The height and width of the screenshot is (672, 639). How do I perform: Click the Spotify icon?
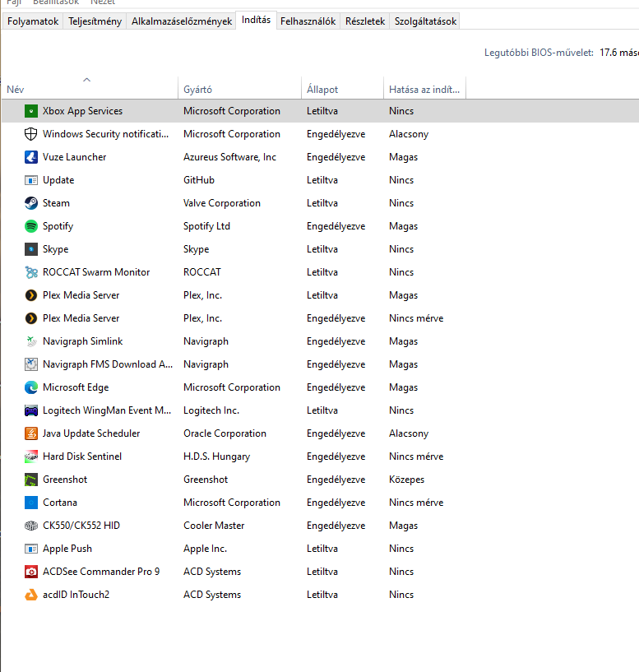pos(31,226)
